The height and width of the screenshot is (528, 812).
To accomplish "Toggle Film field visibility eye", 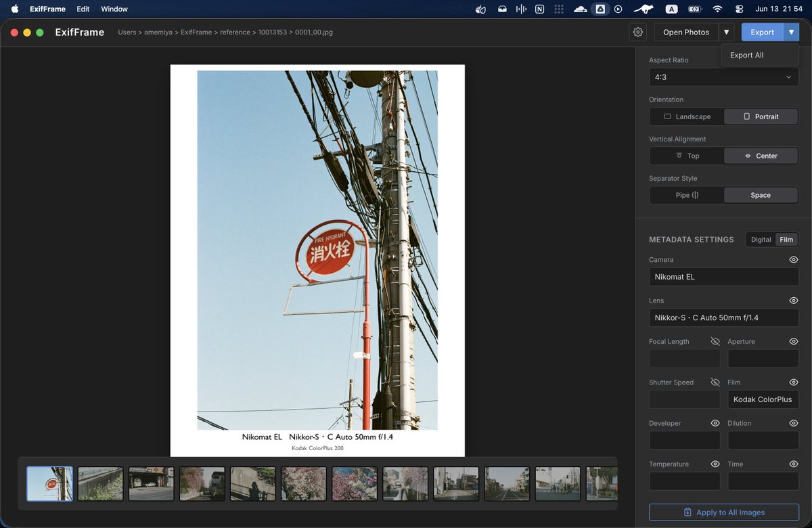I will tap(794, 382).
